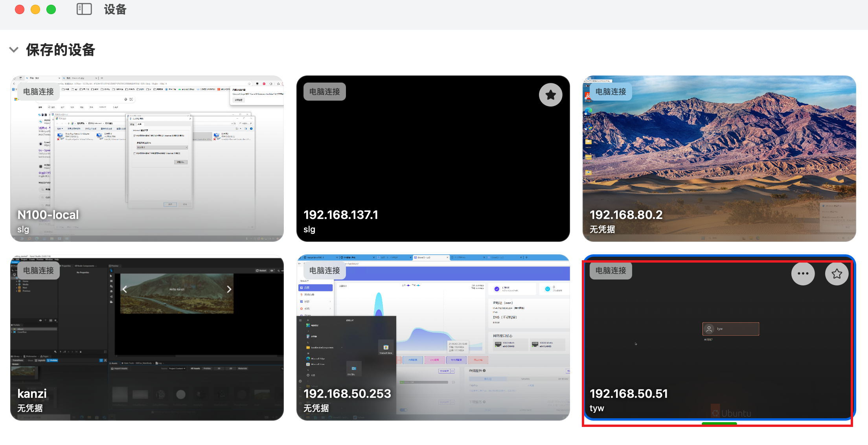868x445 pixels.
Task: Unfavorite the 192.168.137.1 device star
Action: (x=550, y=95)
